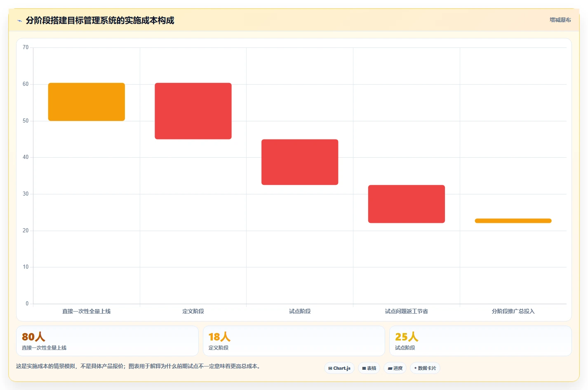
Task: Click the y-axis value 40
Action: tap(26, 157)
